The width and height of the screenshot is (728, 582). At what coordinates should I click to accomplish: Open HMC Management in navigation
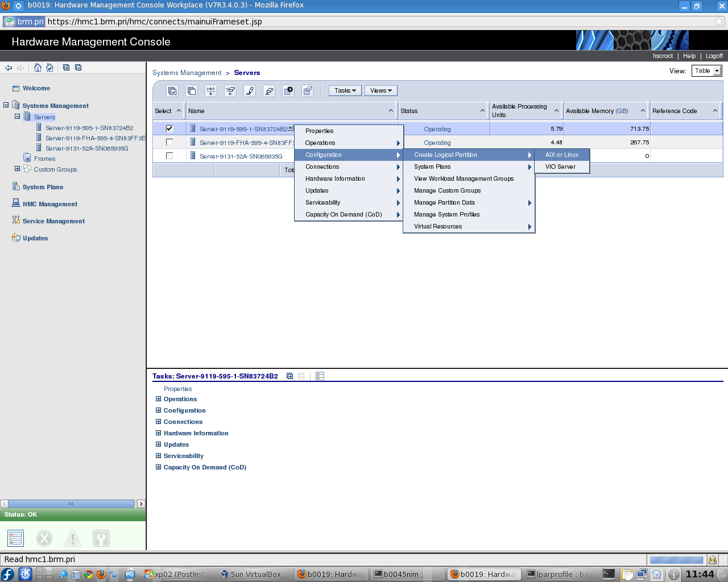tap(49, 204)
